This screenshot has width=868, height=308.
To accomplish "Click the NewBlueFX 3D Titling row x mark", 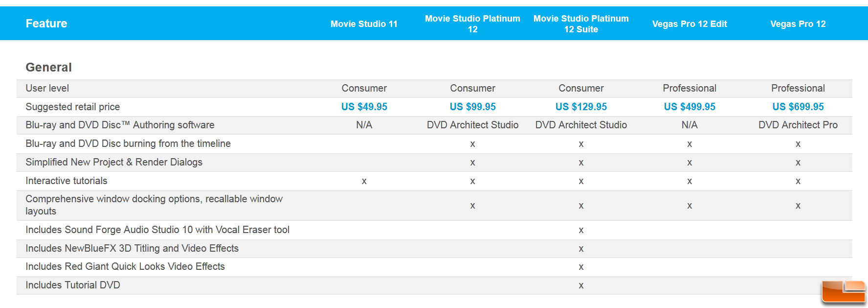I will [581, 249].
